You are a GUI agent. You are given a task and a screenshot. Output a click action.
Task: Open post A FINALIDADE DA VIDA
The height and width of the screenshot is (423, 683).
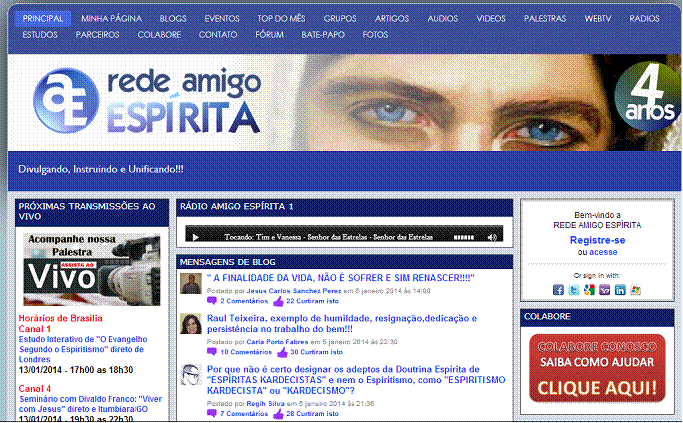point(340,278)
